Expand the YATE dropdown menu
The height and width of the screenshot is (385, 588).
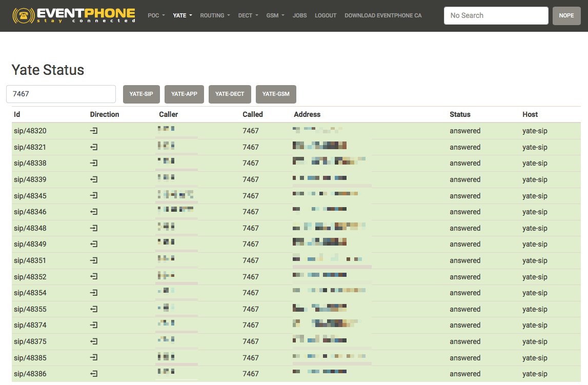click(183, 15)
